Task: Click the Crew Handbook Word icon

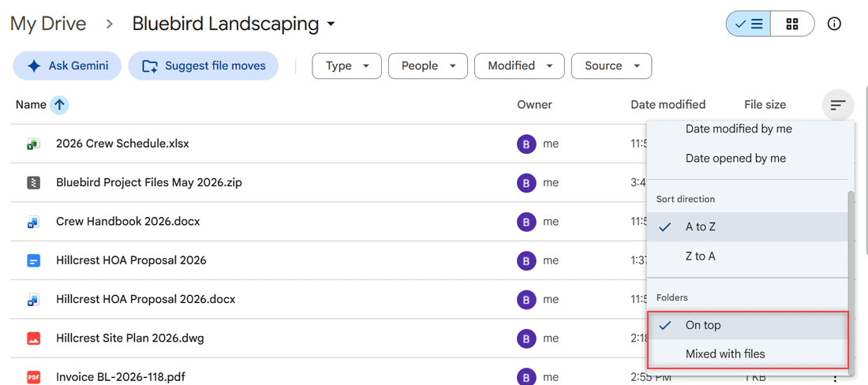Action: coord(33,222)
